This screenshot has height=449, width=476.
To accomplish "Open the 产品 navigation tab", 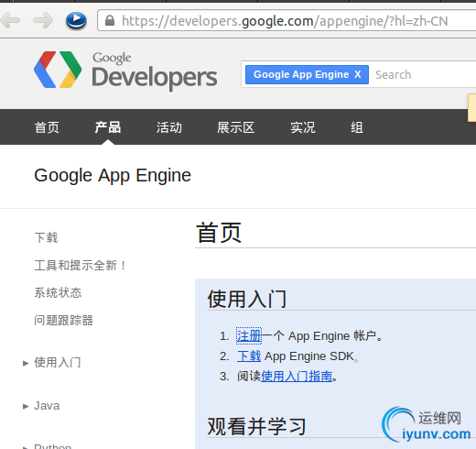I will pos(108,127).
